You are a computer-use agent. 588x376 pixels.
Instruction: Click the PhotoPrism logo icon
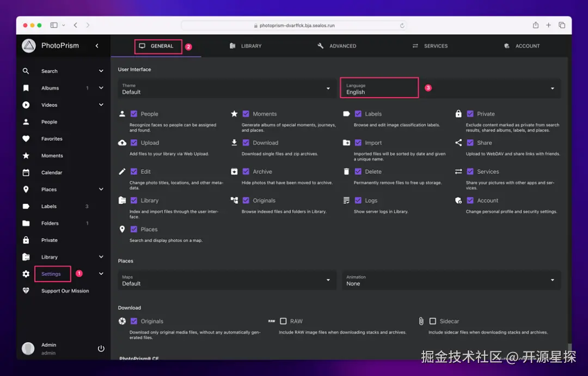28,46
